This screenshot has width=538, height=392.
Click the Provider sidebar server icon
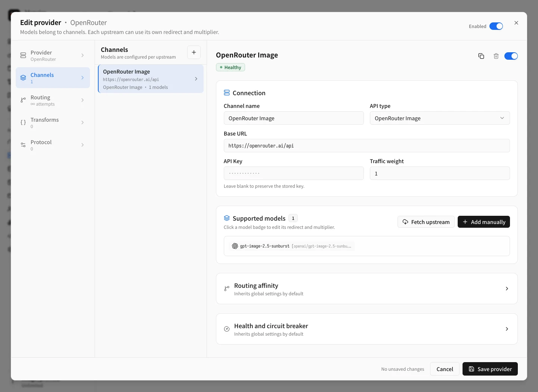[x=23, y=55]
